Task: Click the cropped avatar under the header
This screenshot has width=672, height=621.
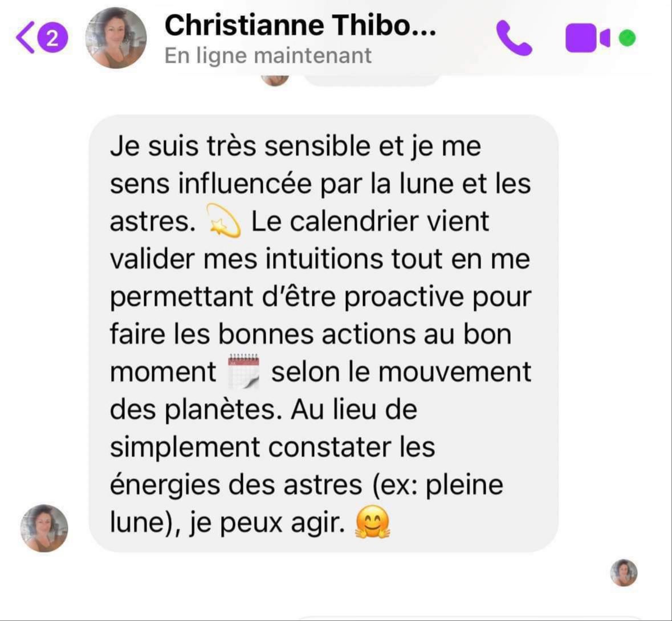Action: [275, 80]
